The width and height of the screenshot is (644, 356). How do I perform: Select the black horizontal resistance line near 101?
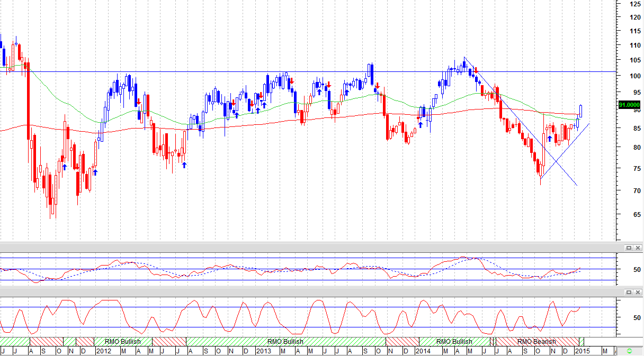pos(318,71)
